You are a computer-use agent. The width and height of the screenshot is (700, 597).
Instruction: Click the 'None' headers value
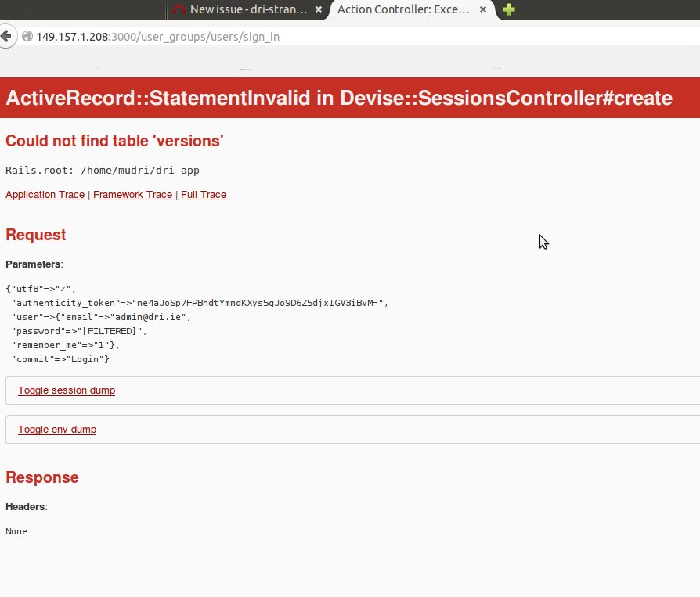pos(16,531)
